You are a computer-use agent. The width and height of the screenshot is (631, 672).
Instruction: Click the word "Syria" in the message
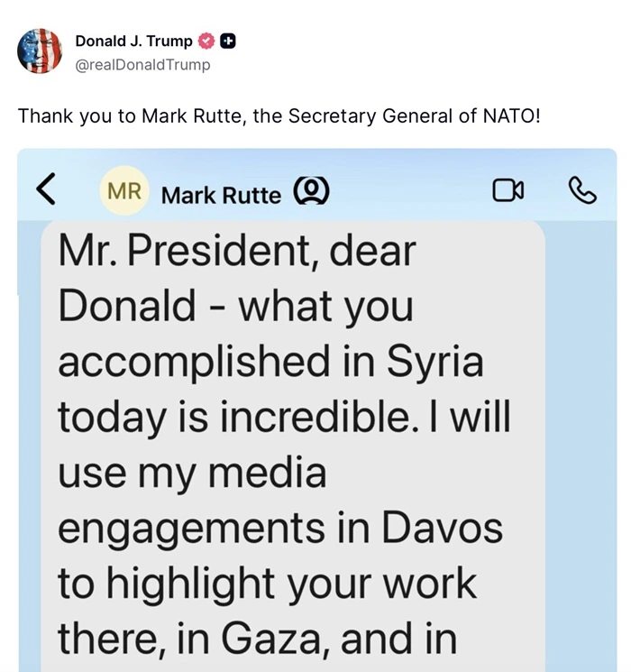(x=434, y=362)
